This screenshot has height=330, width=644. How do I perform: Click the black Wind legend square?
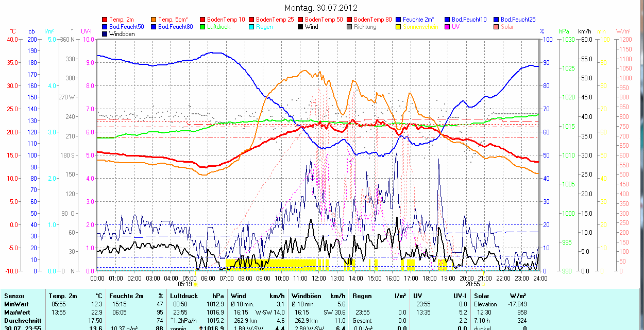(x=301, y=27)
